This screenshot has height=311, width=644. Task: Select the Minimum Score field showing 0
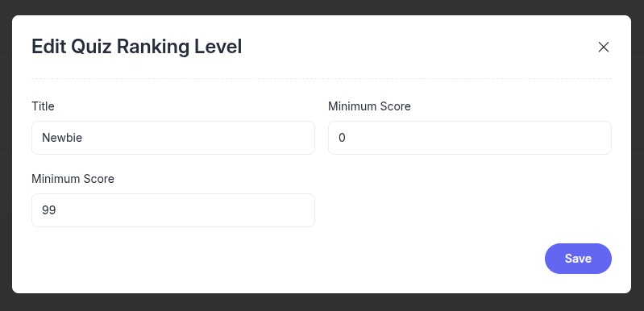click(x=470, y=138)
